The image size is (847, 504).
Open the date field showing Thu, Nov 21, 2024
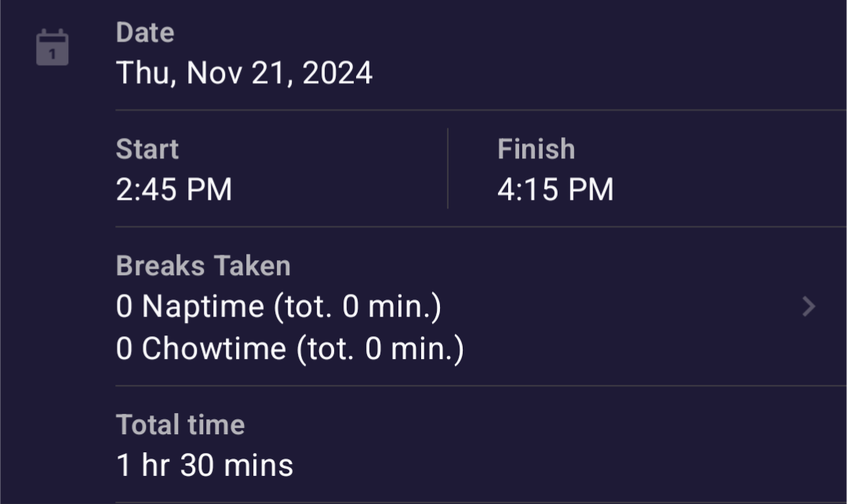(x=244, y=74)
